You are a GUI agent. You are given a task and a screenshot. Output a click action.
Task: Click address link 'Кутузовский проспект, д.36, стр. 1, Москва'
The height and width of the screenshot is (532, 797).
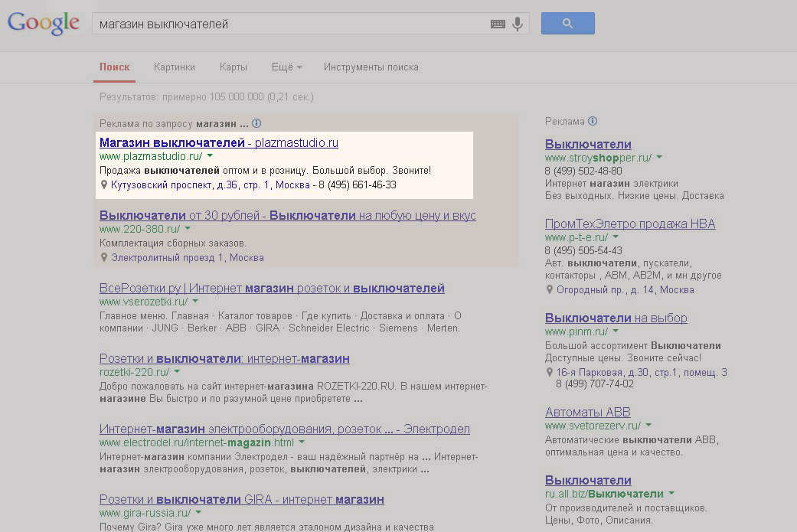click(211, 185)
